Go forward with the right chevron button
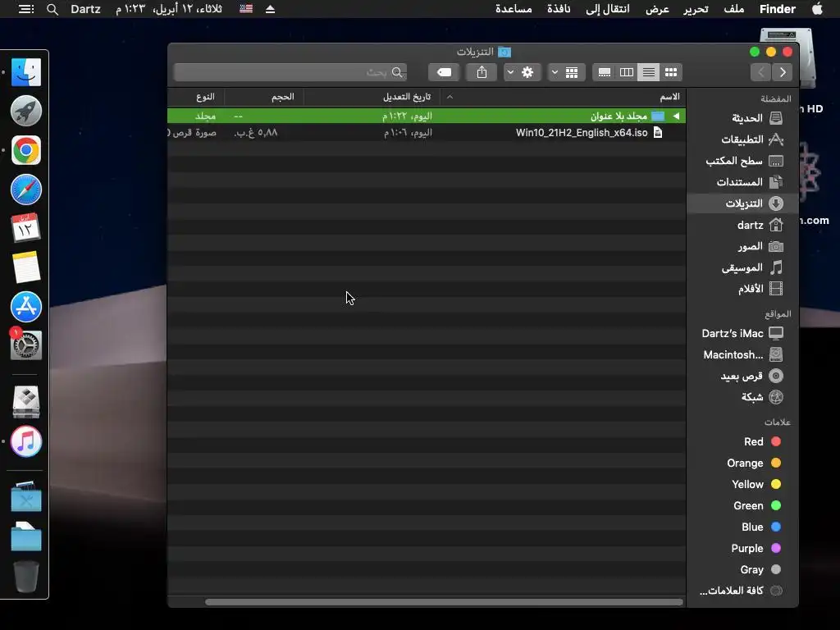Viewport: 840px width, 630px height. (x=783, y=72)
